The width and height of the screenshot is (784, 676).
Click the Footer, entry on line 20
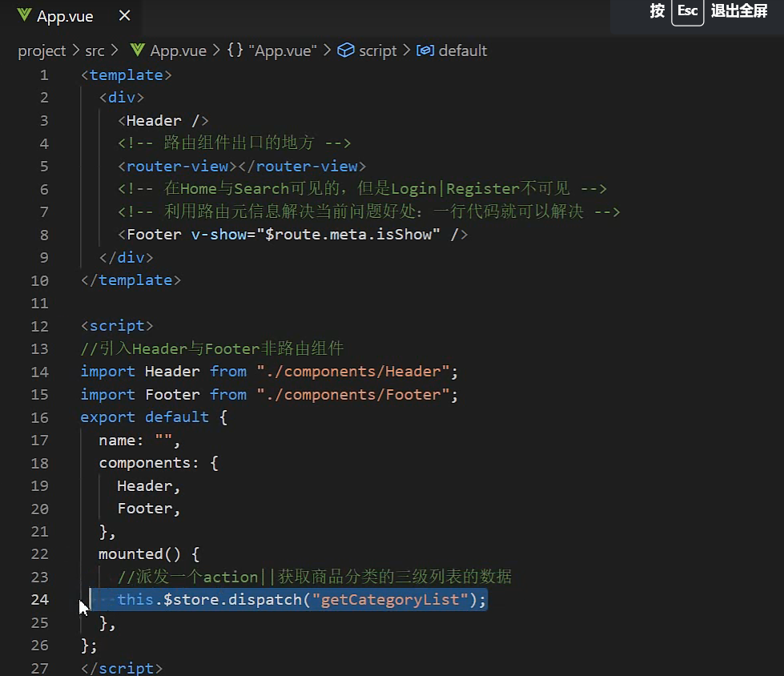coord(148,509)
